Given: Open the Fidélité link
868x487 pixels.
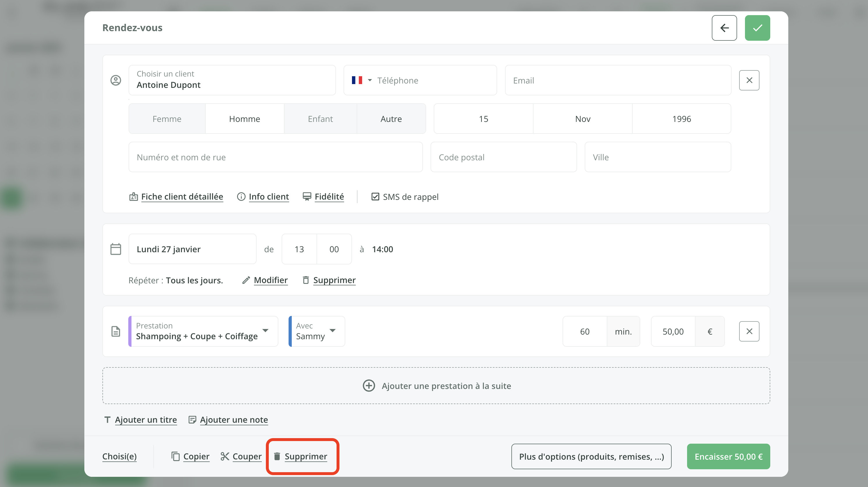Looking at the screenshot, I should click(329, 196).
